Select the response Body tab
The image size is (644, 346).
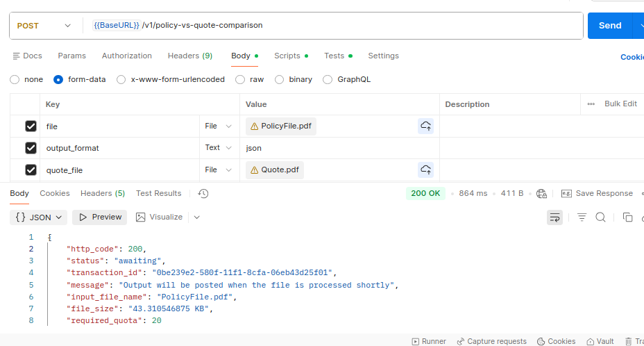(x=19, y=193)
